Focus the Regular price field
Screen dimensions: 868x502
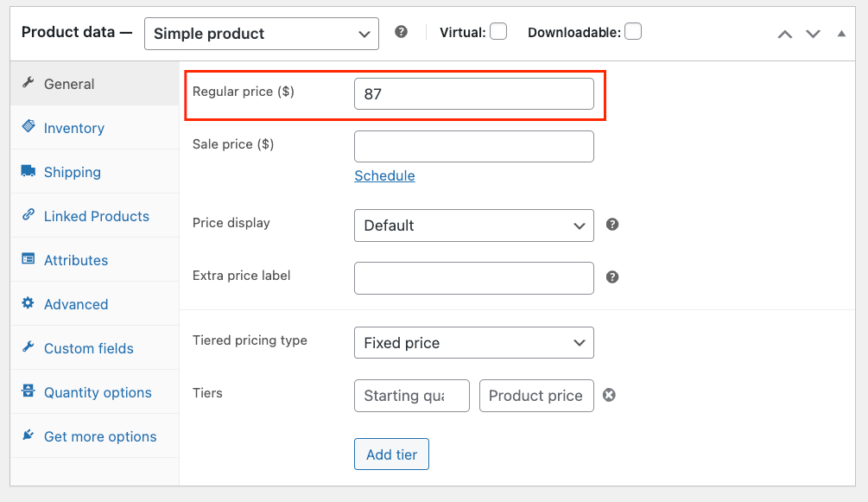point(474,93)
